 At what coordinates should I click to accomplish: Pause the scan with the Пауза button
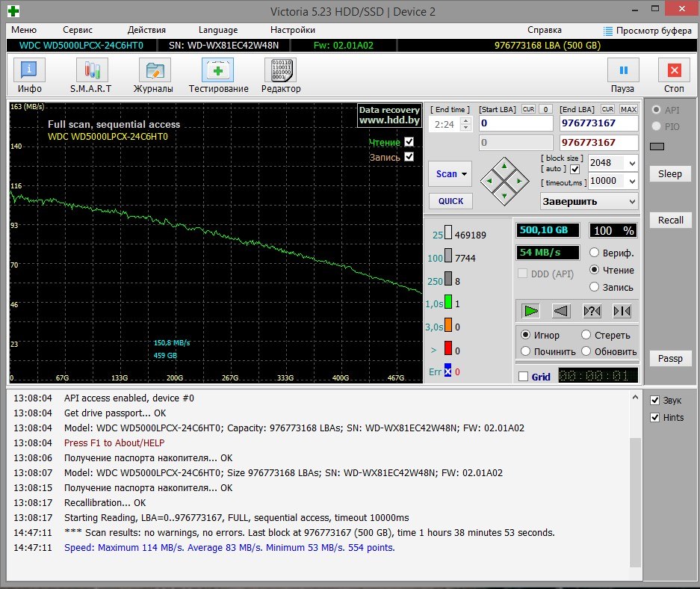[x=622, y=70]
